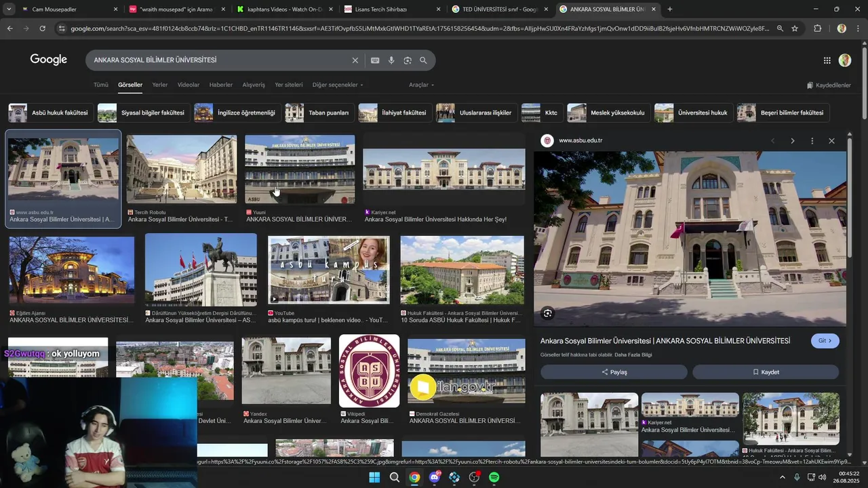Switch to TED ÜNİVERSİTESİ browser tab
Image resolution: width=868 pixels, height=488 pixels.
(x=500, y=9)
